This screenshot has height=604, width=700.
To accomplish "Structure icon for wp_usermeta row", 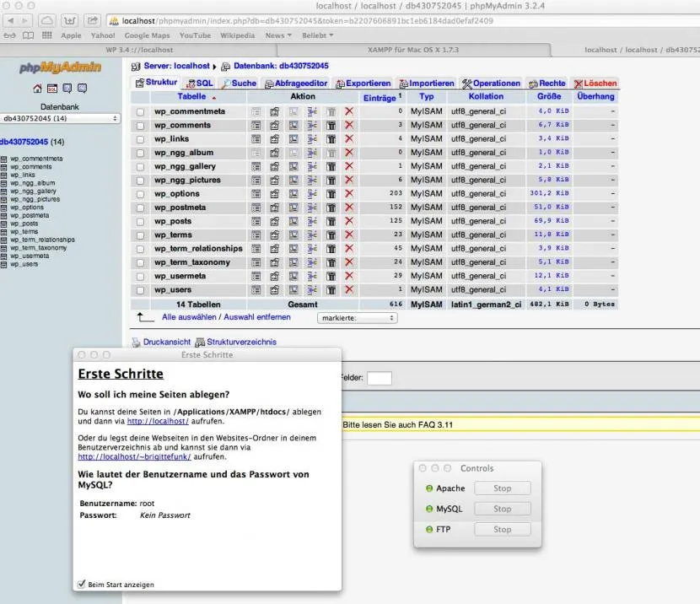I will coord(275,277).
